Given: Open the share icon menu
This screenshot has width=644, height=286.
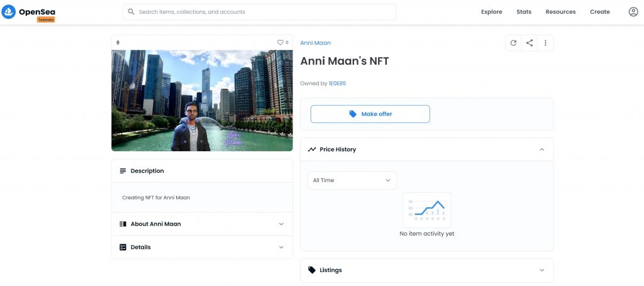Looking at the screenshot, I should (530, 43).
